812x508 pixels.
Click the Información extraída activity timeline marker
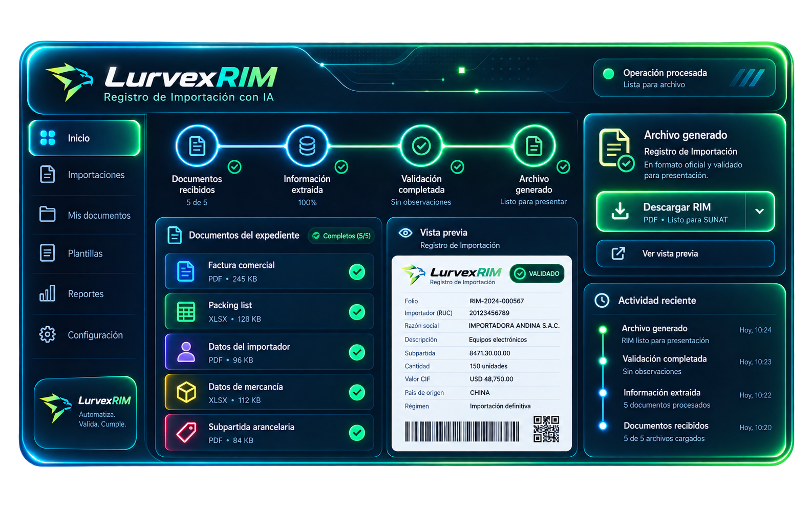point(603,393)
